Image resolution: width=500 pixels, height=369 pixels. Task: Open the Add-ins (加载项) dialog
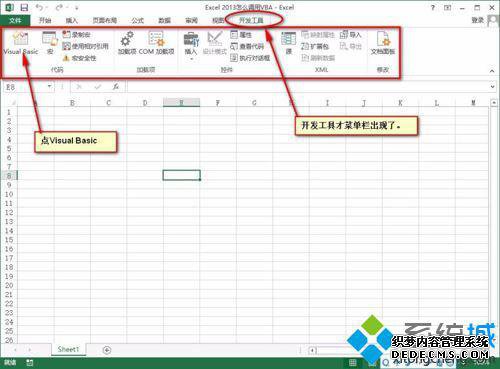click(x=127, y=43)
